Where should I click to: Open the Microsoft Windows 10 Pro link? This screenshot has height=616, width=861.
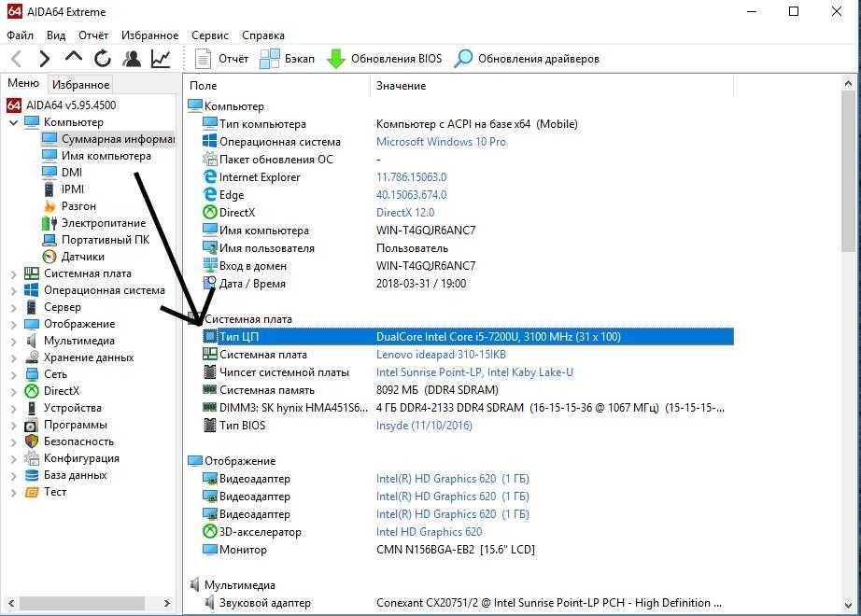(x=441, y=142)
